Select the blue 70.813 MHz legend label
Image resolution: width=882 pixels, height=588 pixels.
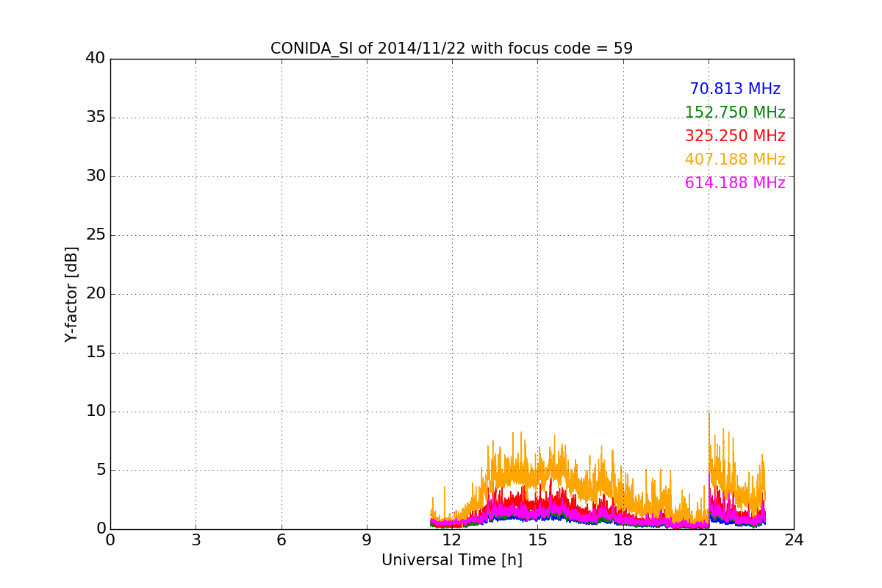(x=735, y=89)
